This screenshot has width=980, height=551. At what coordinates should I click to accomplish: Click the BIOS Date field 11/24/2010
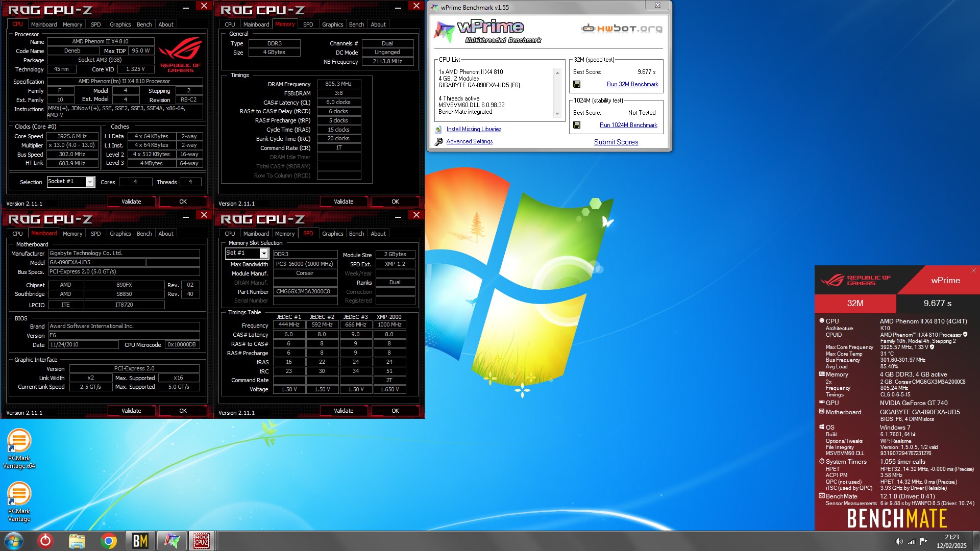click(x=84, y=345)
